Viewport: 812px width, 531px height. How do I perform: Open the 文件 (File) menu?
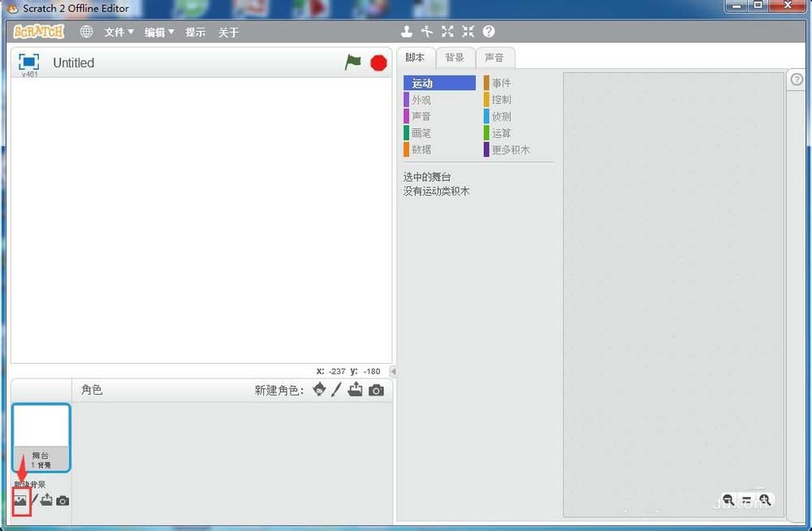117,32
